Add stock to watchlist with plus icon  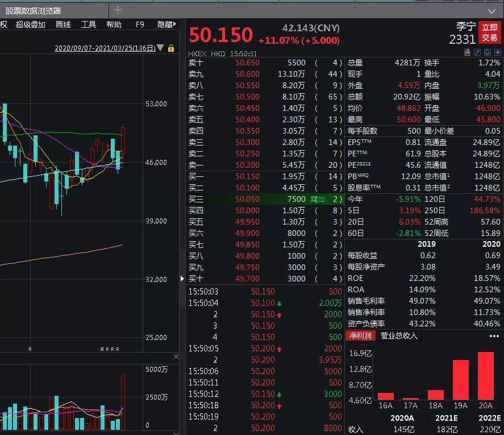point(498,52)
